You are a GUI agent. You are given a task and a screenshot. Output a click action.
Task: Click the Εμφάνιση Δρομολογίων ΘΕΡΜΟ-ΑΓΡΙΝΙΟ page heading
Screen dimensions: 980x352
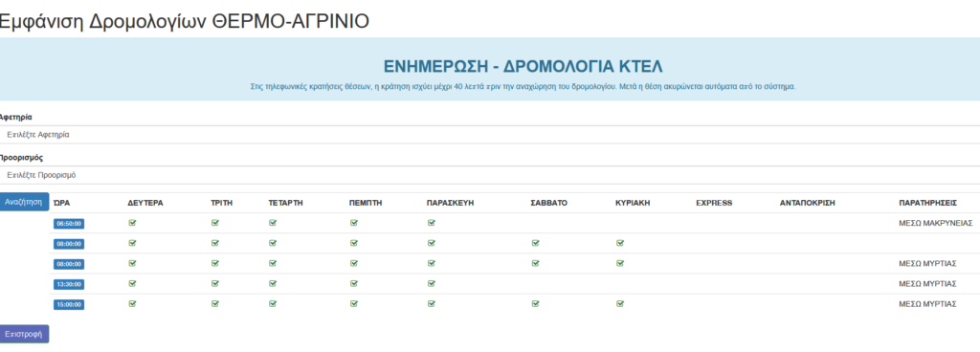[x=185, y=21]
